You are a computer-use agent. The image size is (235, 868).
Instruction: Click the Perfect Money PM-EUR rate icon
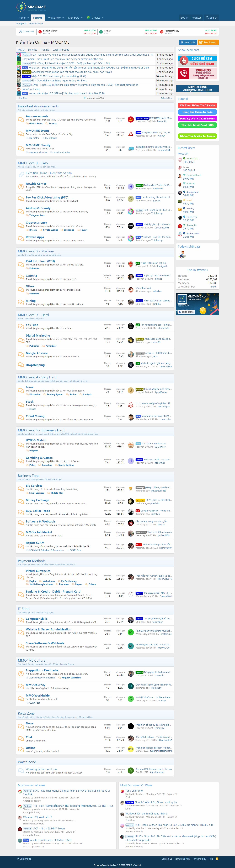tap(40, 32)
